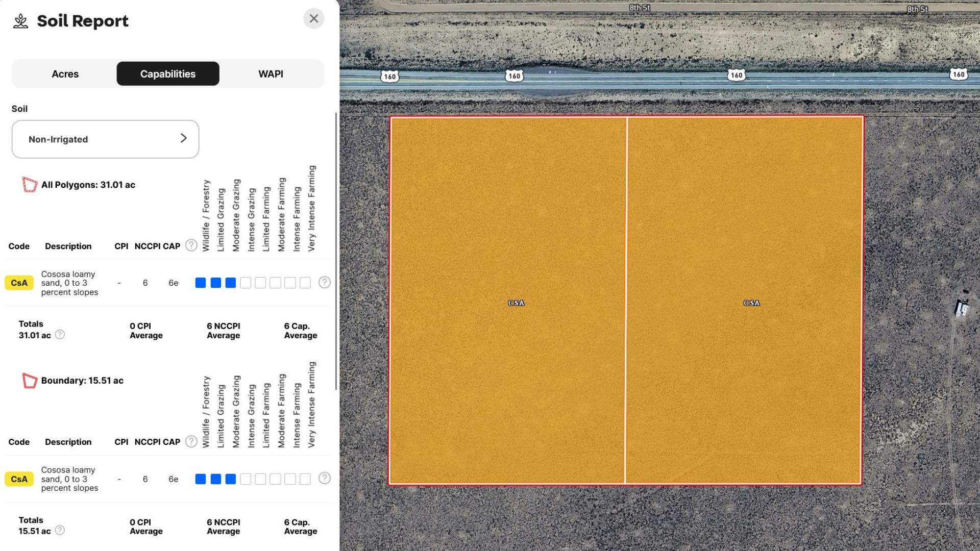Viewport: 980px width, 551px height.
Task: Click the All Polygons red polygon icon
Action: (30, 185)
